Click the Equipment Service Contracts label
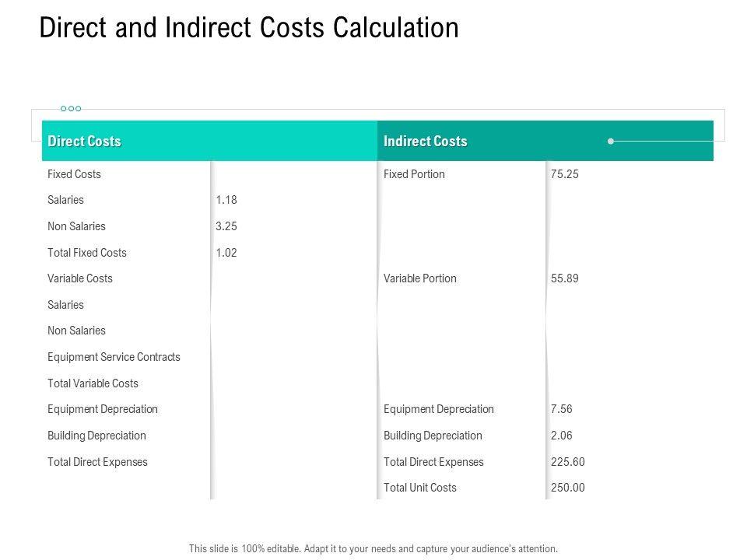 pos(114,357)
